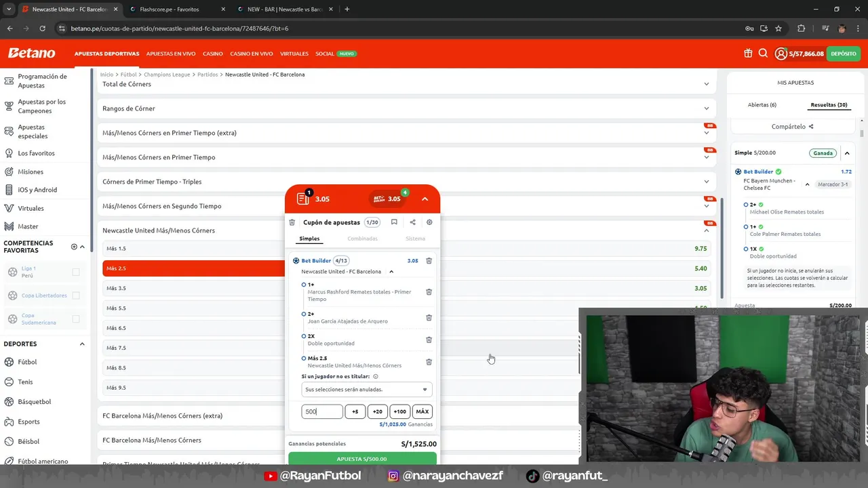This screenshot has width=868, height=488.
Task: Open CASINO menu item
Action: (x=213, y=54)
